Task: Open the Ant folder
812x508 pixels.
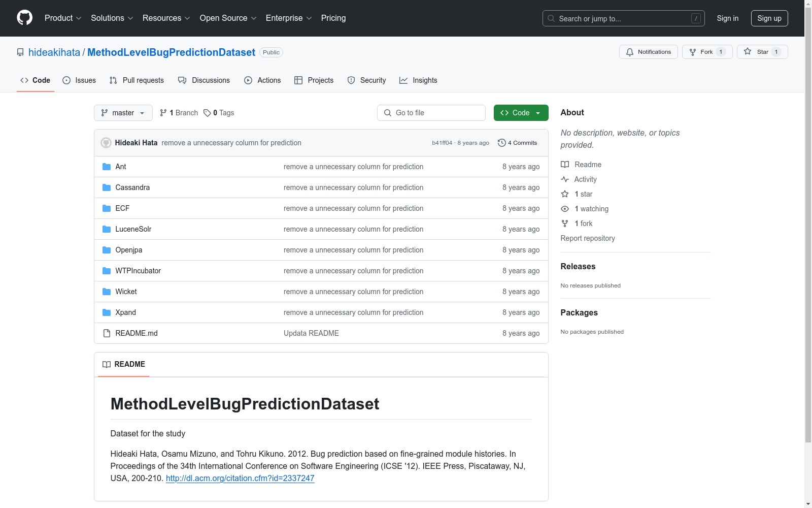Action: [x=121, y=167]
